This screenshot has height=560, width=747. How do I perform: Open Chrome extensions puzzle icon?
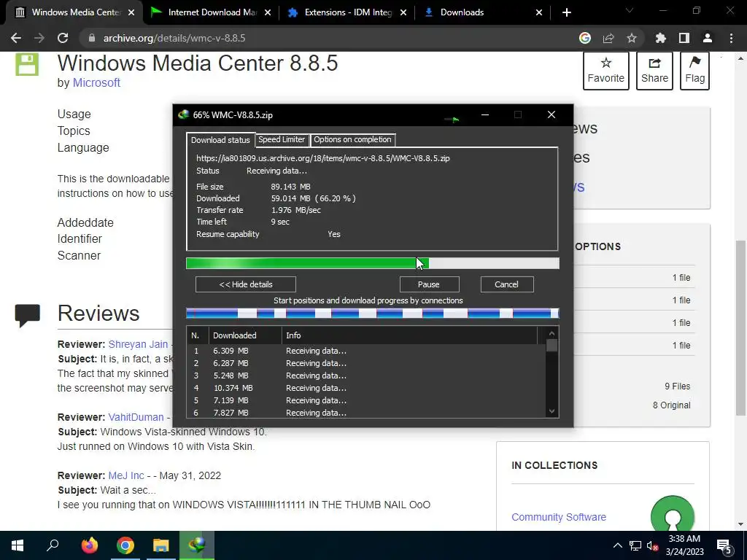(x=661, y=38)
